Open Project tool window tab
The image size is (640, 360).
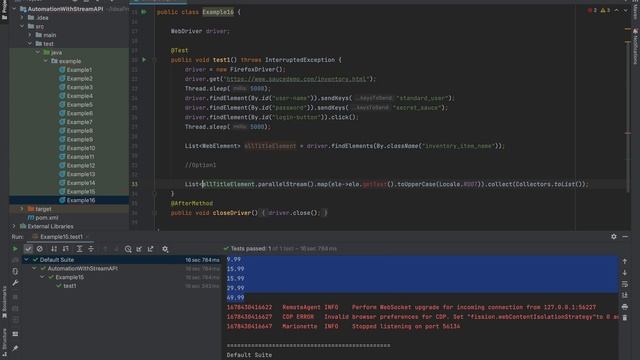click(x=4, y=10)
